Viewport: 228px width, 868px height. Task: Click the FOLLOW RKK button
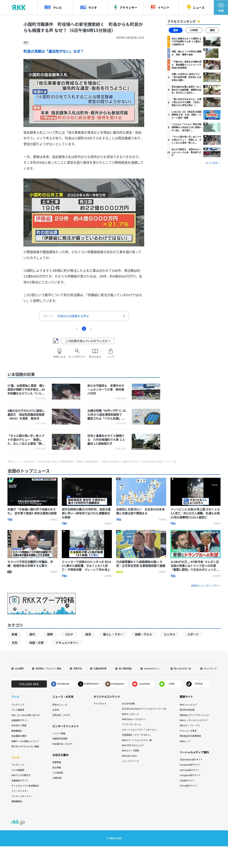click(29, 684)
